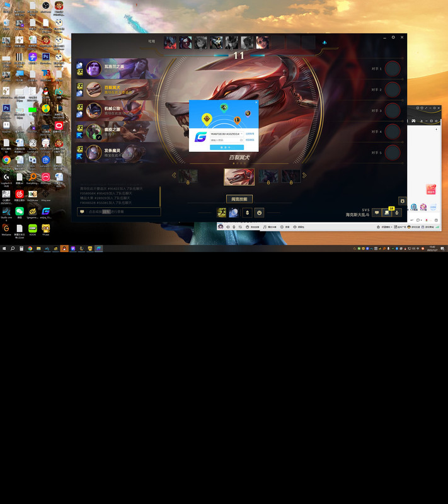The height and width of the screenshot is (504, 448).
Task: Click the game controller icon in background window header
Action: [413, 121]
